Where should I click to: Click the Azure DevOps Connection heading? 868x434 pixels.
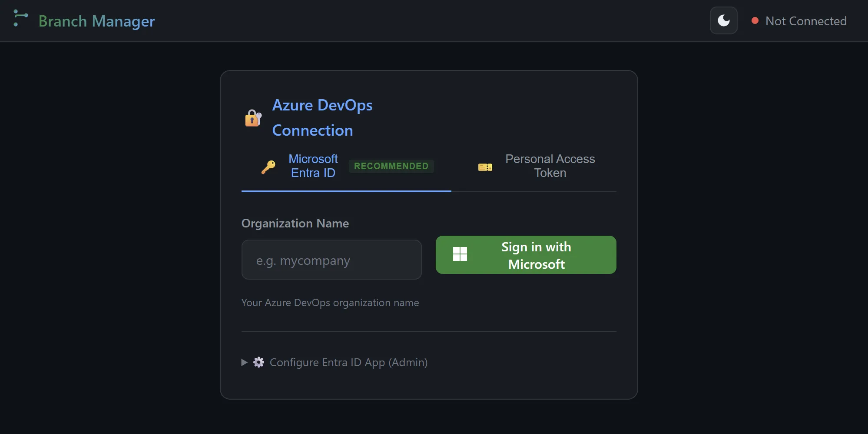322,117
